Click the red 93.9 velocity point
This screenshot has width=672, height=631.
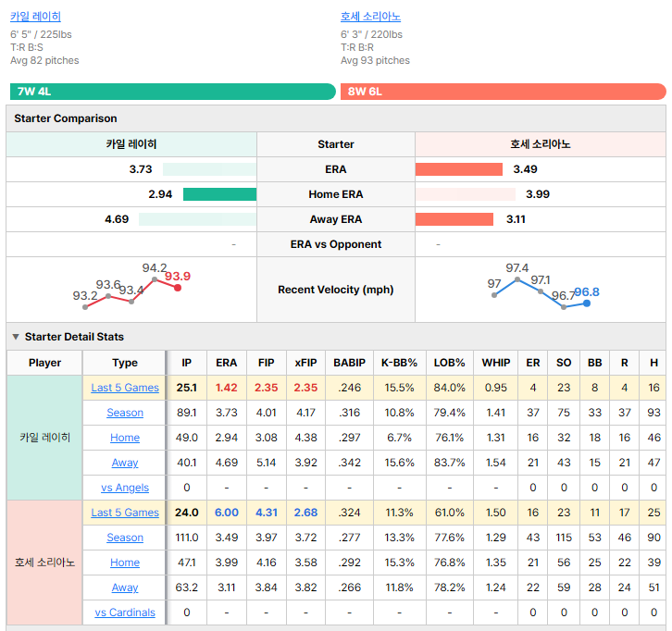[178, 288]
